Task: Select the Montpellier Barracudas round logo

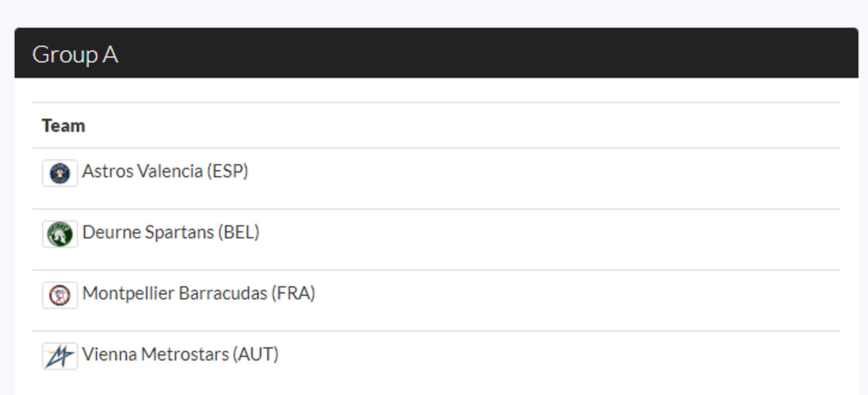Action: [x=60, y=295]
